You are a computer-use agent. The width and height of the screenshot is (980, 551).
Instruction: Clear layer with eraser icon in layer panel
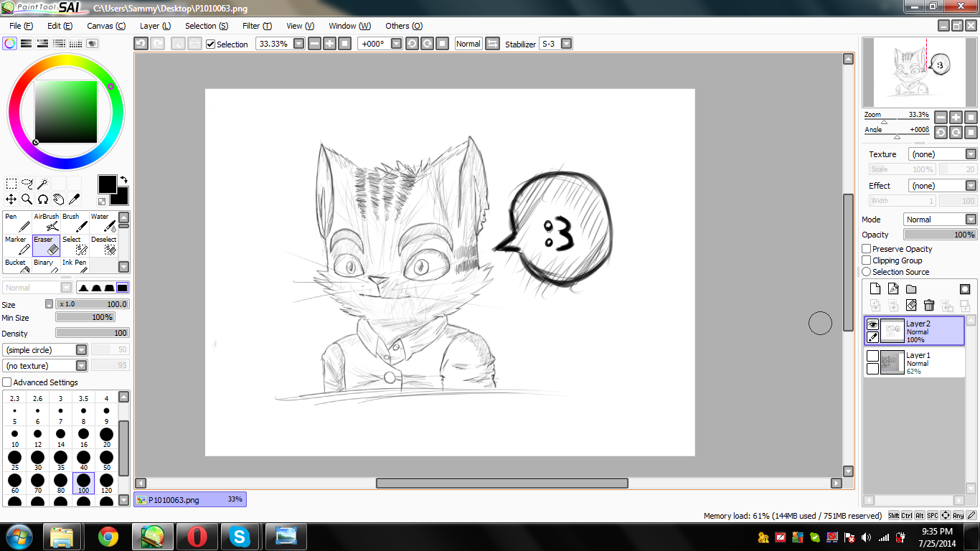point(911,306)
